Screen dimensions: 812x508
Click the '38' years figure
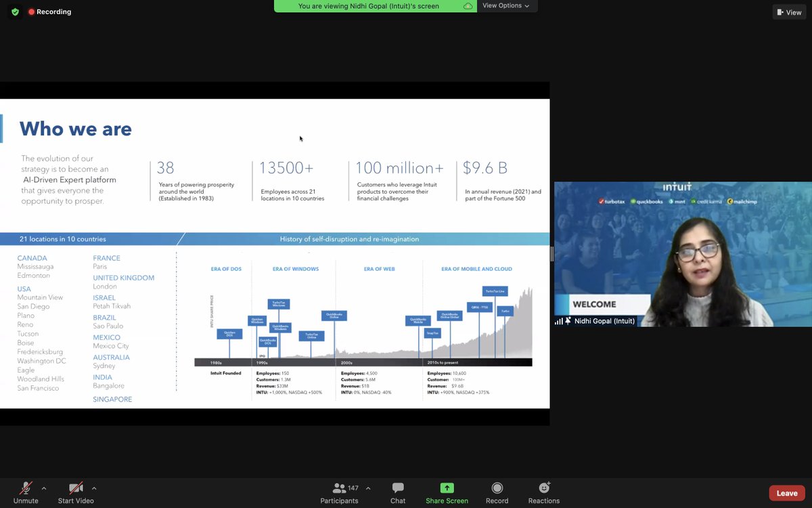tap(166, 169)
